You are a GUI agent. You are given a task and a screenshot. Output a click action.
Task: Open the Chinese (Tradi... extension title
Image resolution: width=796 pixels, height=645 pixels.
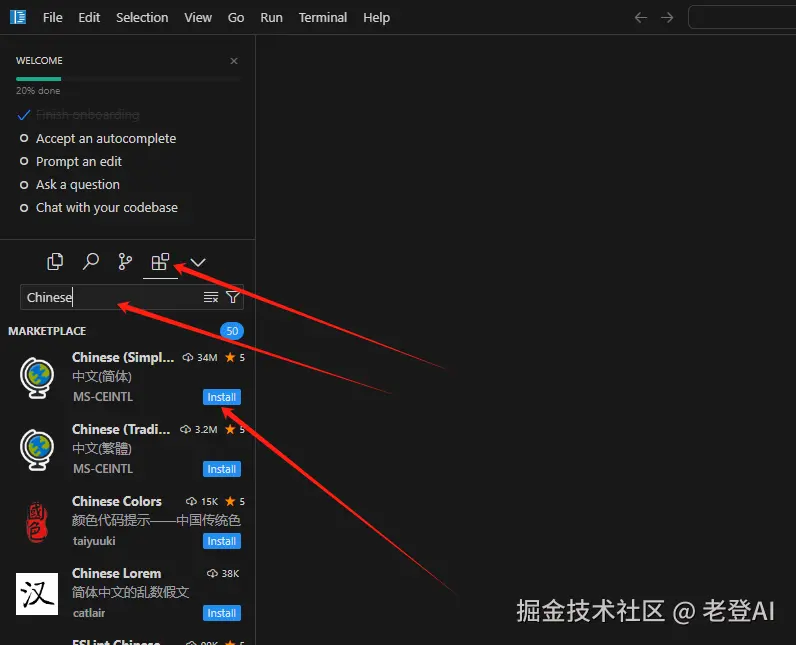tap(121, 430)
